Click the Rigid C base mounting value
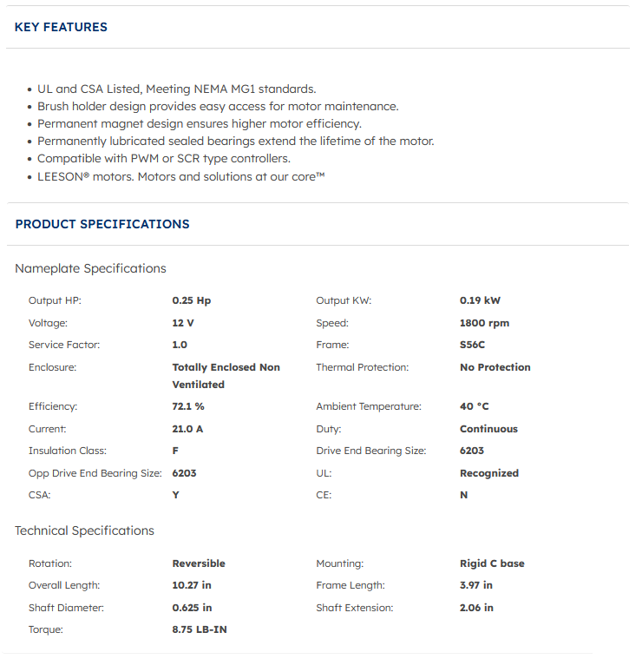 (x=492, y=563)
